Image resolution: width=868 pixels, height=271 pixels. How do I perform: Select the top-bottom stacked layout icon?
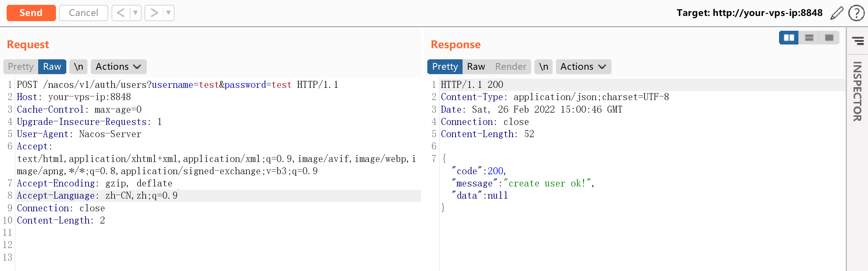coord(809,38)
